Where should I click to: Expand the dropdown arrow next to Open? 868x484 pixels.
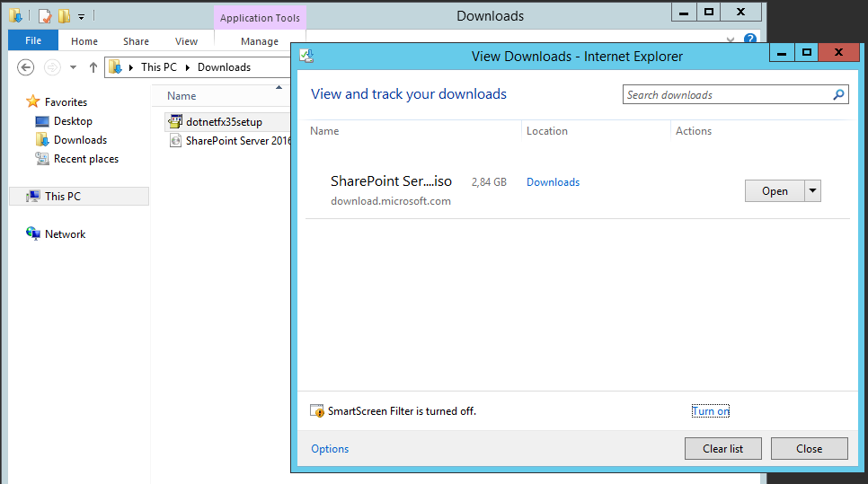pyautogui.click(x=812, y=191)
